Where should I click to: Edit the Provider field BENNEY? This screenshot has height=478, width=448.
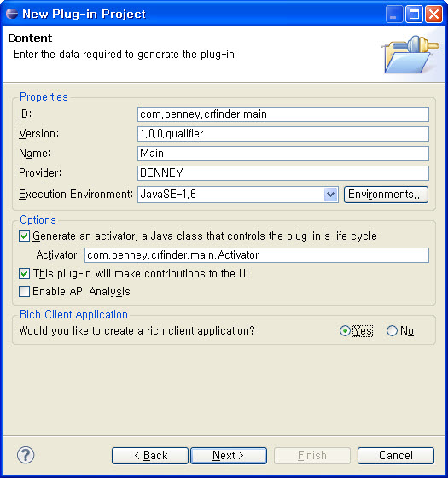283,172
